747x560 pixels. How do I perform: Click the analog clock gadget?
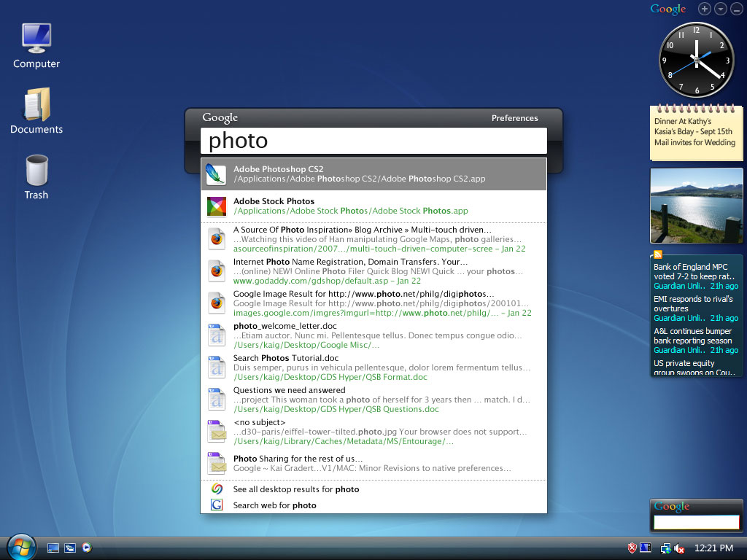(x=696, y=60)
